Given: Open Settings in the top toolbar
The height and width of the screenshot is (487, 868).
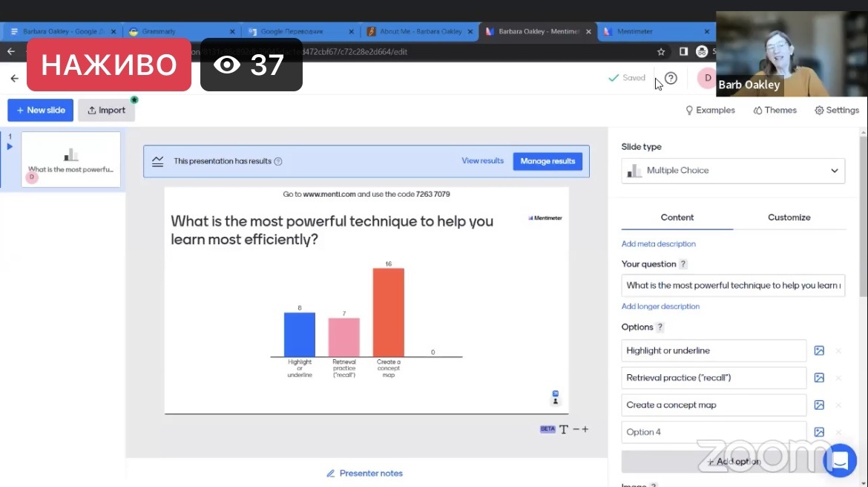Looking at the screenshot, I should (837, 111).
